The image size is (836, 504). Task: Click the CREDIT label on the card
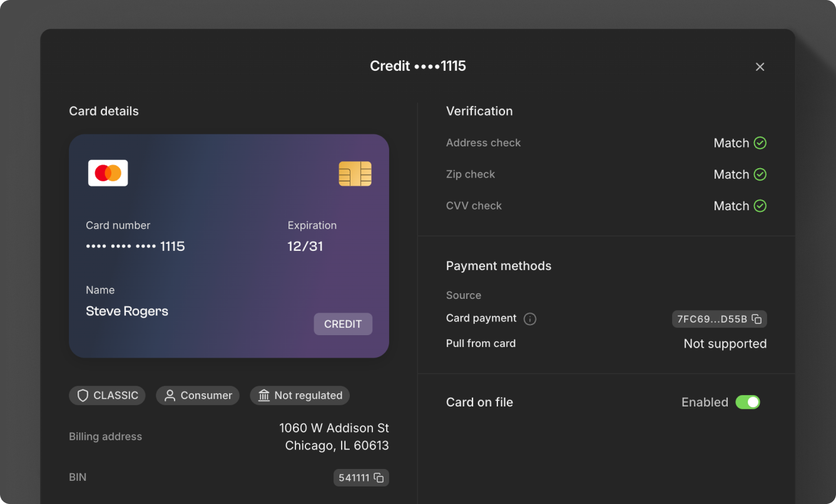tap(343, 324)
